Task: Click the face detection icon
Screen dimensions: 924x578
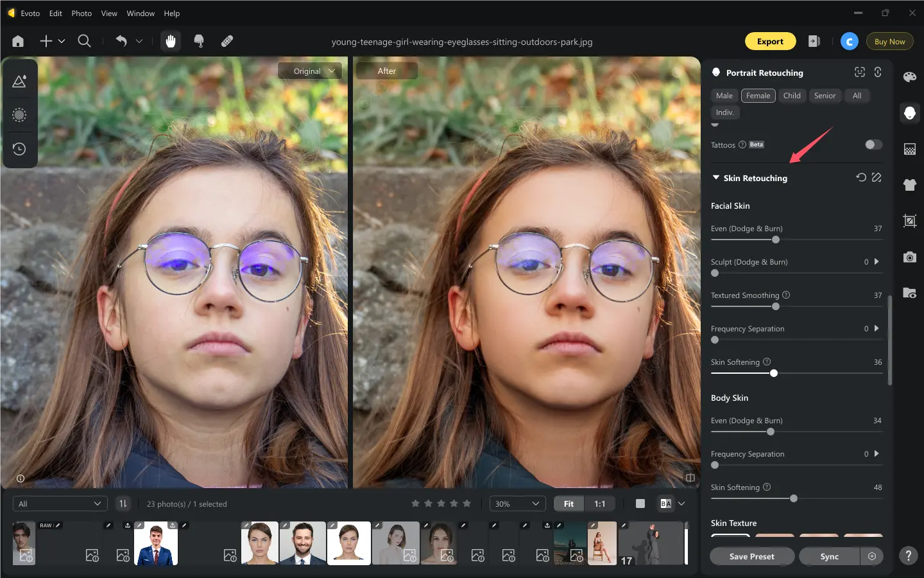Action: point(860,72)
